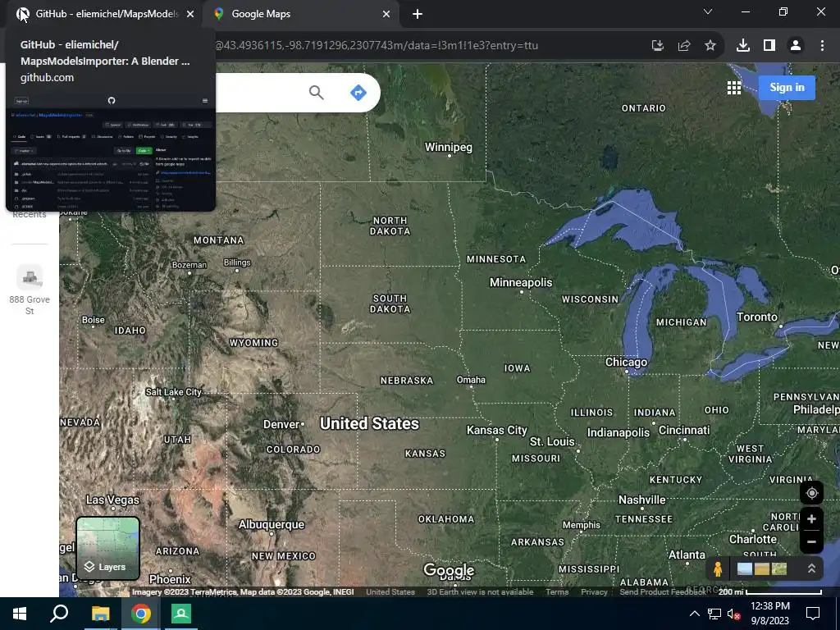Toggle the Chrome side panel
840x630 pixels.
pyautogui.click(x=769, y=46)
